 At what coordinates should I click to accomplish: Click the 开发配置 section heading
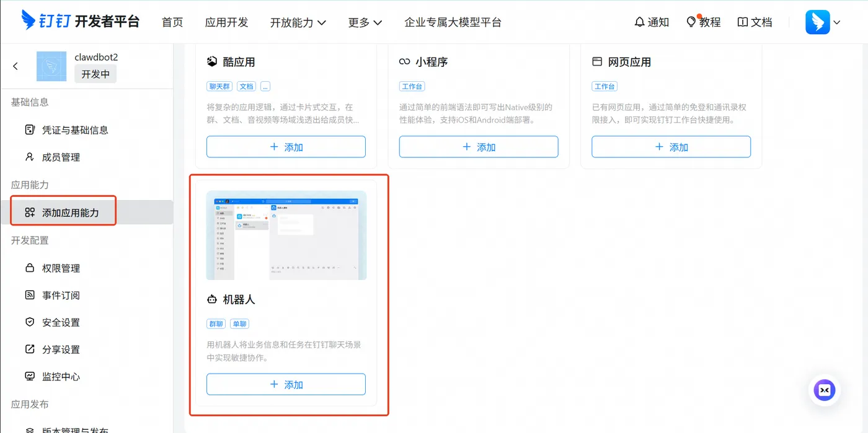click(30, 240)
